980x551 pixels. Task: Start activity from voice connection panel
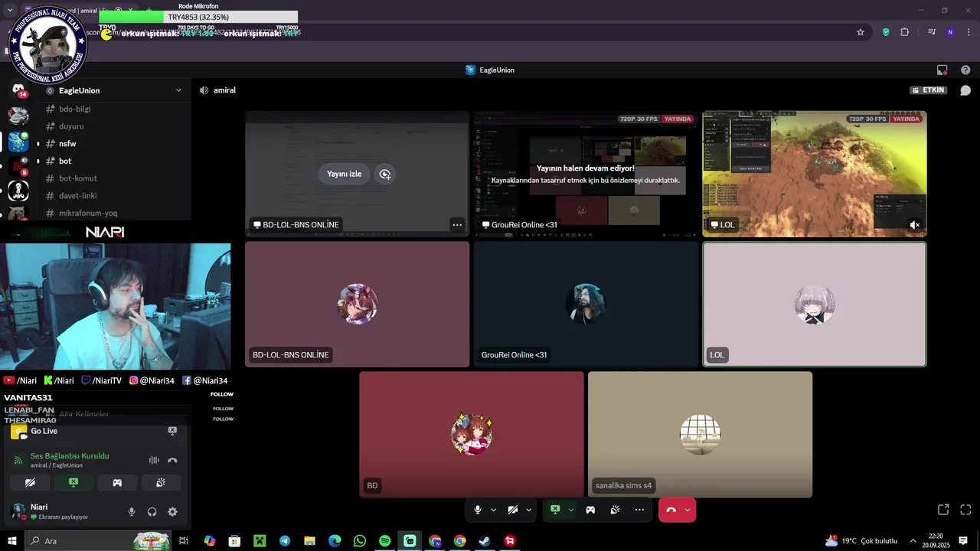(117, 483)
